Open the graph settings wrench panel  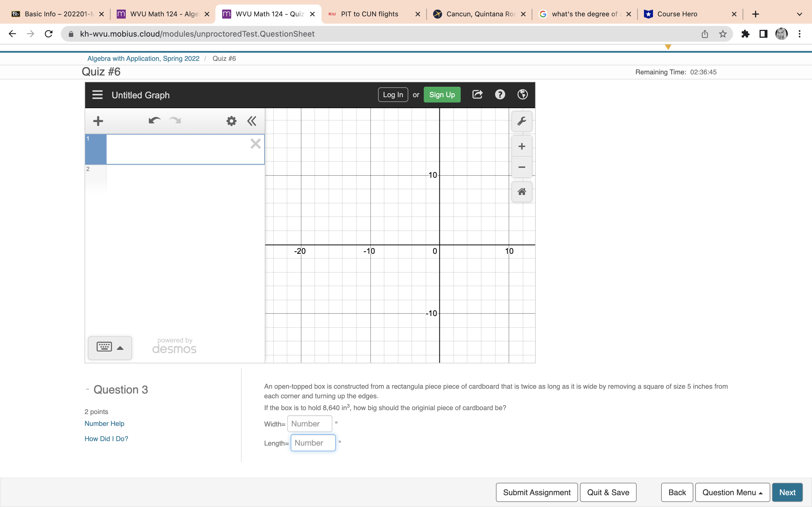tap(522, 121)
